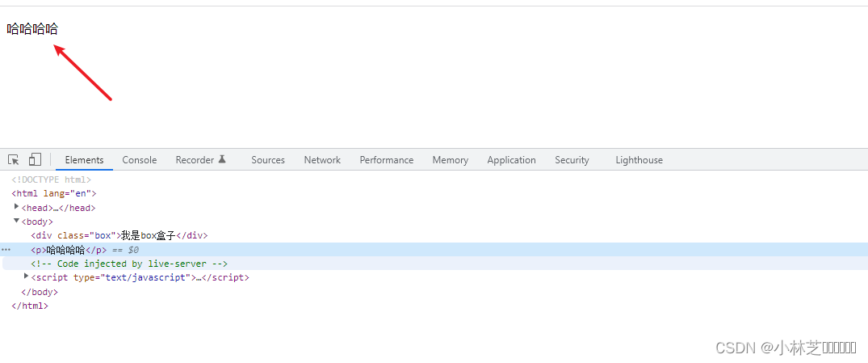Switch to the Memory tab

450,159
